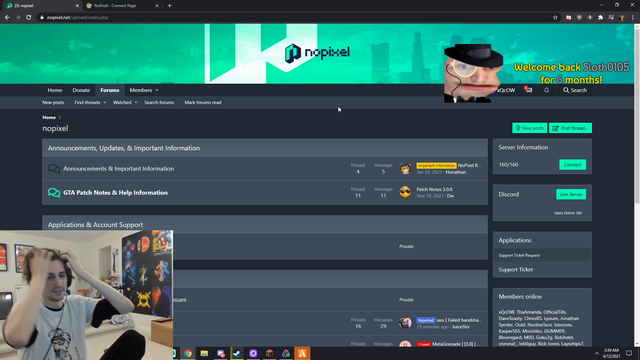The height and width of the screenshot is (360, 640).
Task: Open Announcements & Important Information forum
Action: click(118, 169)
